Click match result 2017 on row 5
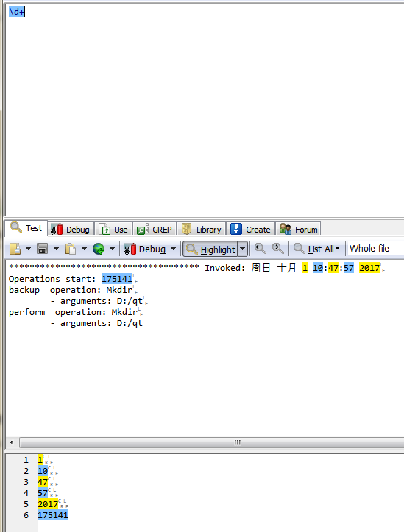404x532 pixels. (48, 504)
